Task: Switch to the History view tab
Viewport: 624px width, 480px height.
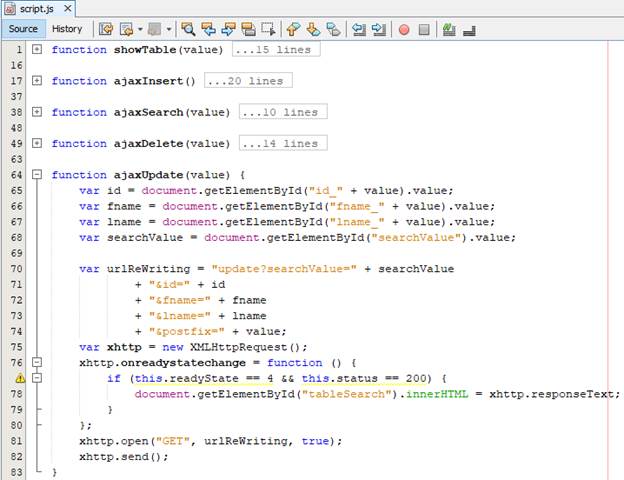Action: 67,29
